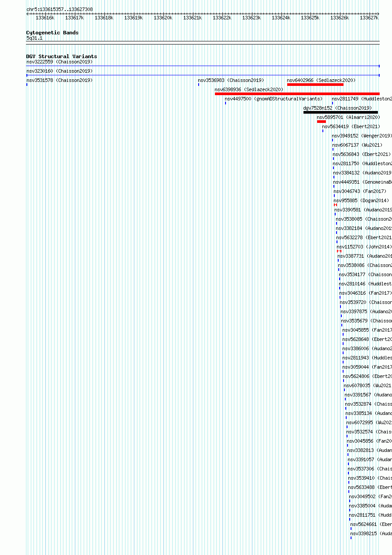
Task: Select the 133616k ruler tick label
Action: 45,18
